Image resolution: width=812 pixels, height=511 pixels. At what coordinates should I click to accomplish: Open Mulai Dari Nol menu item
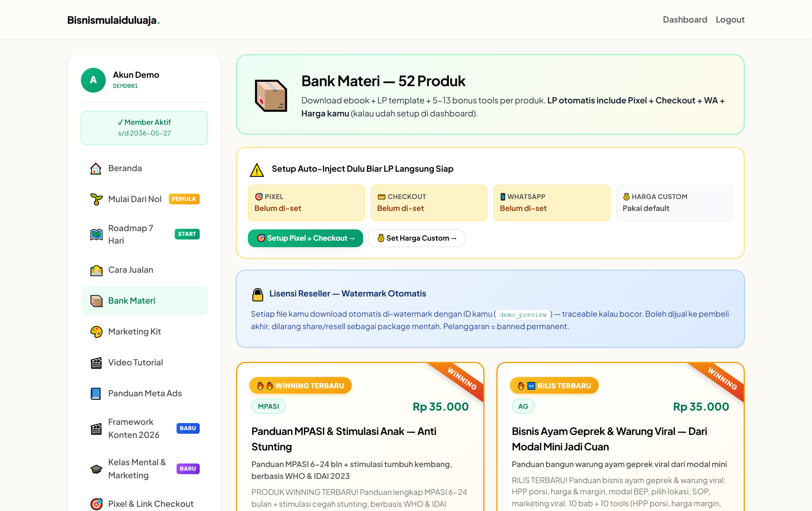coord(144,199)
